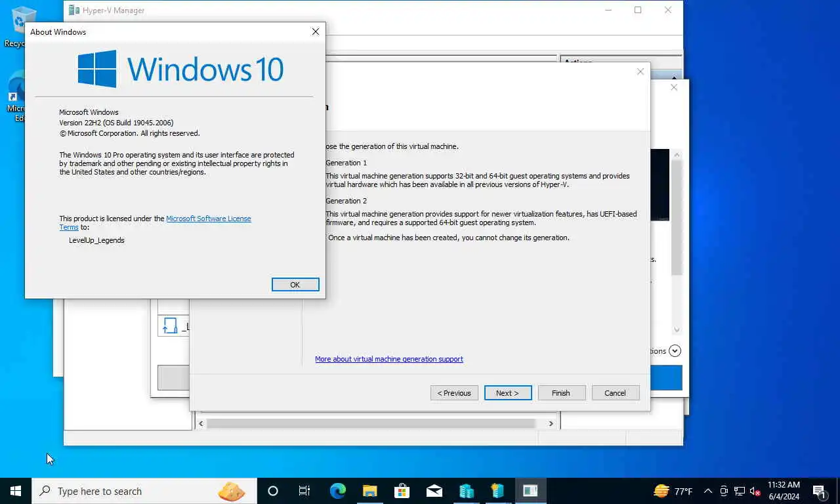The width and height of the screenshot is (840, 504).
Task: Open Microsoft Store from the taskbar
Action: tap(402, 491)
